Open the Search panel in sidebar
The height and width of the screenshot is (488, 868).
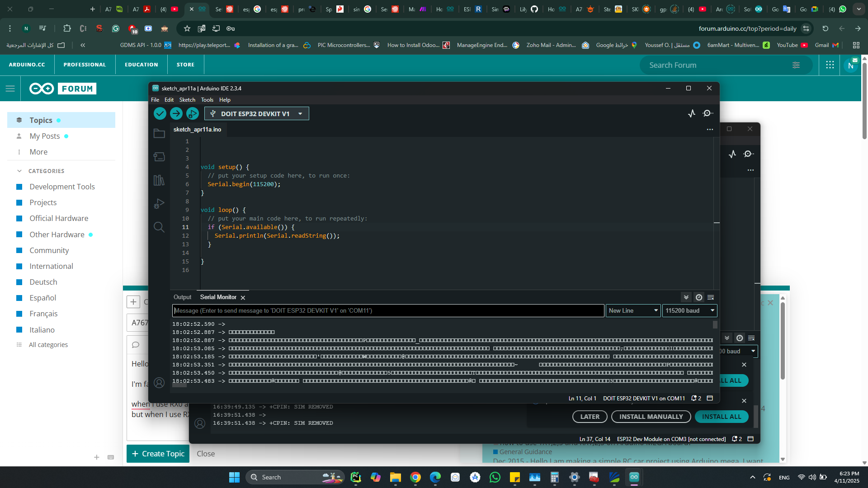point(159,227)
